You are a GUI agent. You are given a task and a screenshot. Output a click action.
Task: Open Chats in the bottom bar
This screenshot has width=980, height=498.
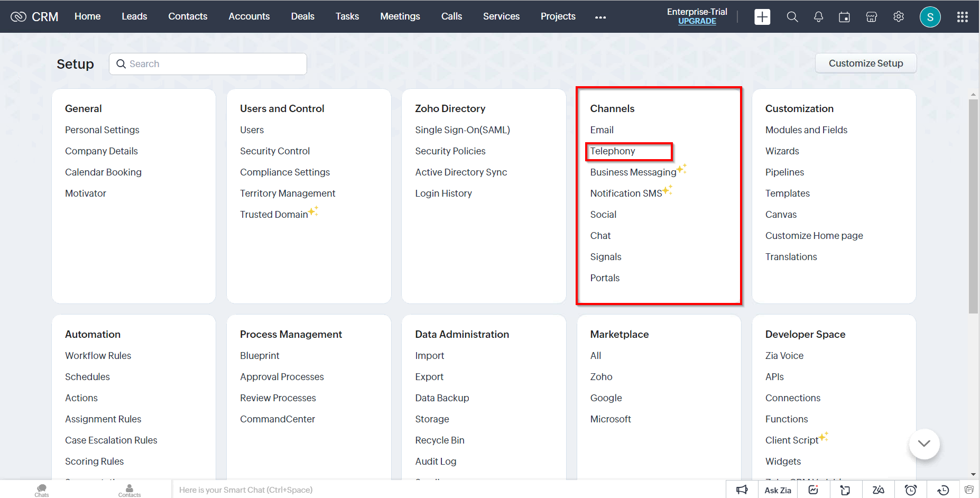tap(42, 491)
